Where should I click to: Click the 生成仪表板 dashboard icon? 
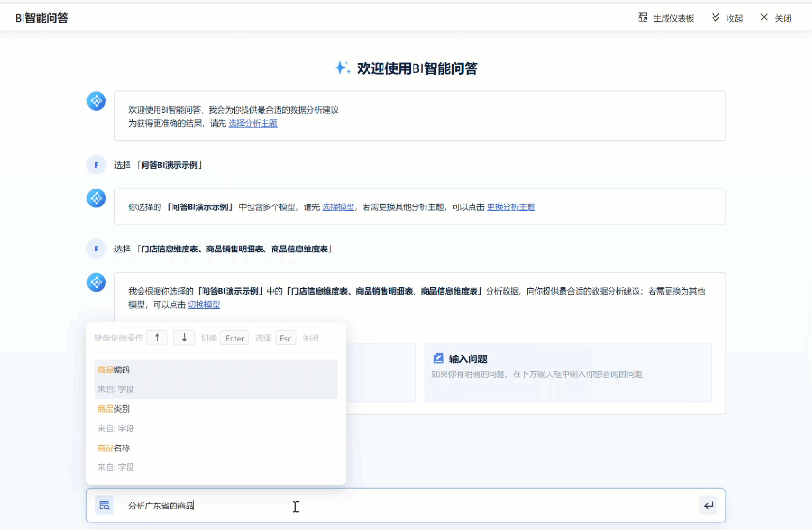tap(642, 17)
